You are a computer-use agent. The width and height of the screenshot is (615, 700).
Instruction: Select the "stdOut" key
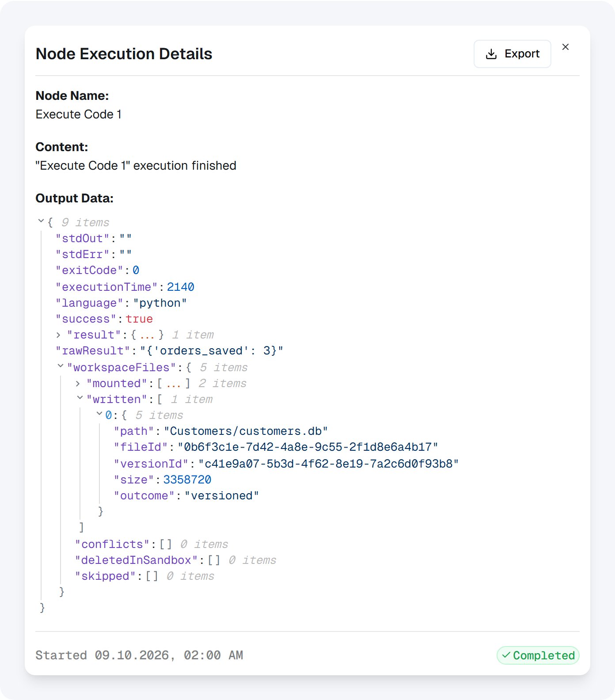pos(83,239)
